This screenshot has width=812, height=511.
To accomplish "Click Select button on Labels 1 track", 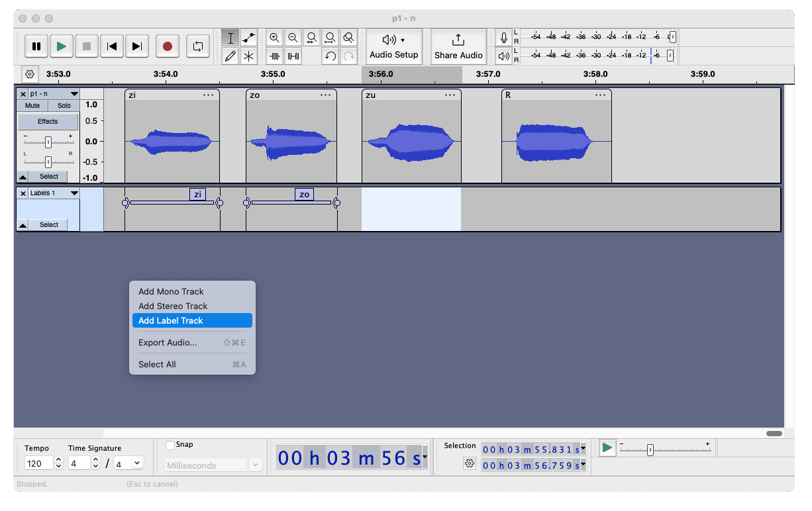I will tap(49, 225).
